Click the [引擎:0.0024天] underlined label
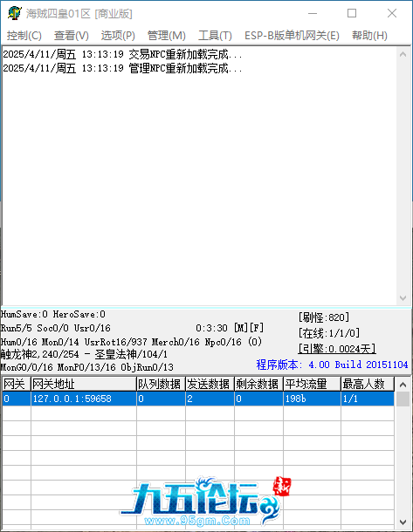 (337, 349)
